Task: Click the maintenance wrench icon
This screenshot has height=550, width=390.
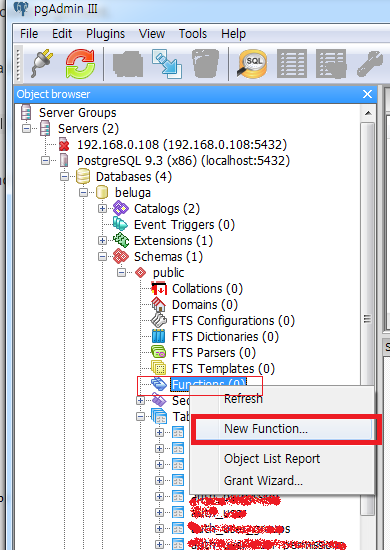Action: coord(370,63)
